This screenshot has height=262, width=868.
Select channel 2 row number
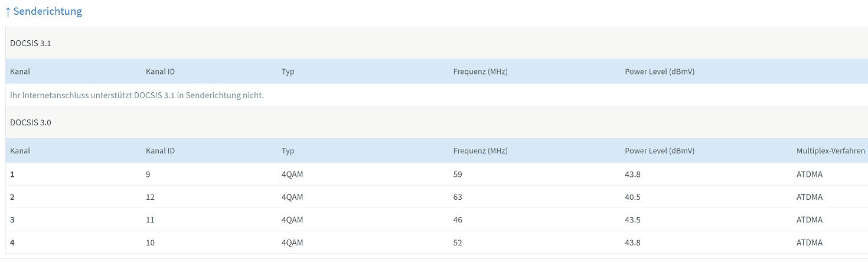point(12,197)
